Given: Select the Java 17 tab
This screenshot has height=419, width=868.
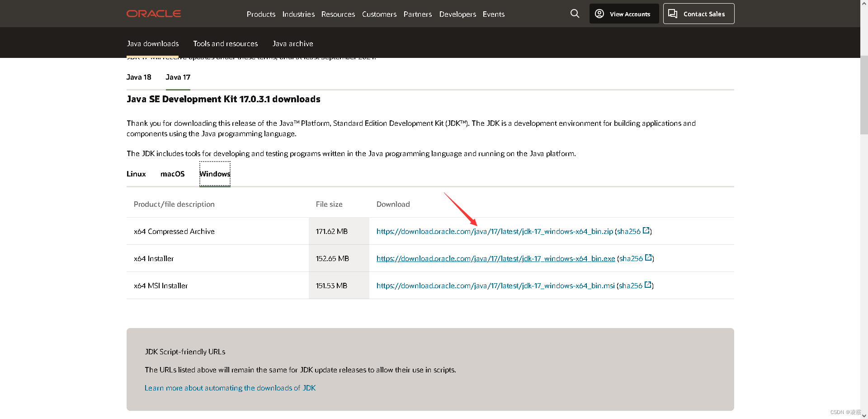Looking at the screenshot, I should [x=178, y=77].
